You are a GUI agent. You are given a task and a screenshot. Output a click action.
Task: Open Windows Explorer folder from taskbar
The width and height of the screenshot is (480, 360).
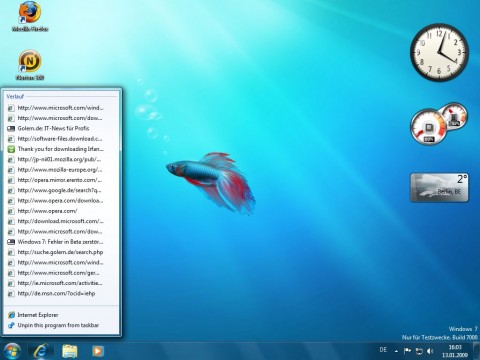click(70, 351)
